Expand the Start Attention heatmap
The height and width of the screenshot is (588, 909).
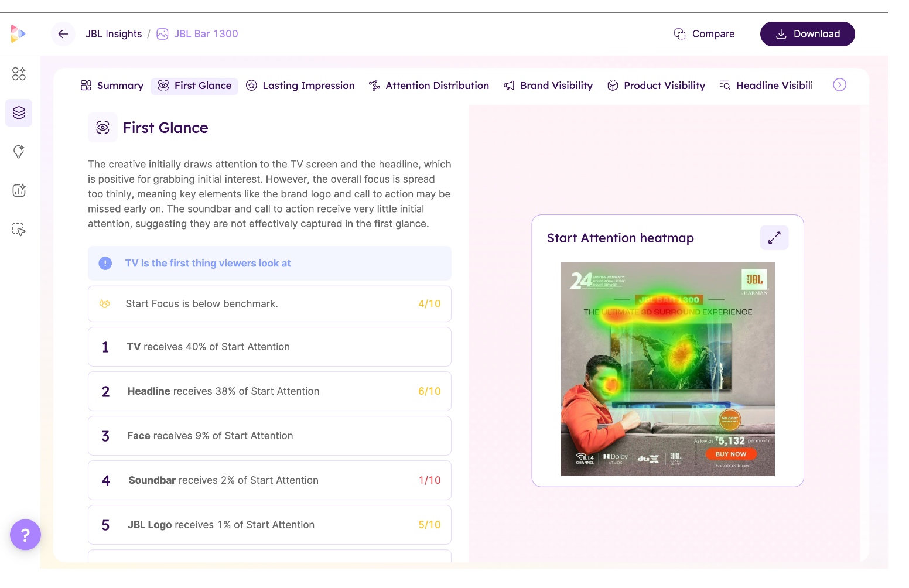(x=774, y=238)
